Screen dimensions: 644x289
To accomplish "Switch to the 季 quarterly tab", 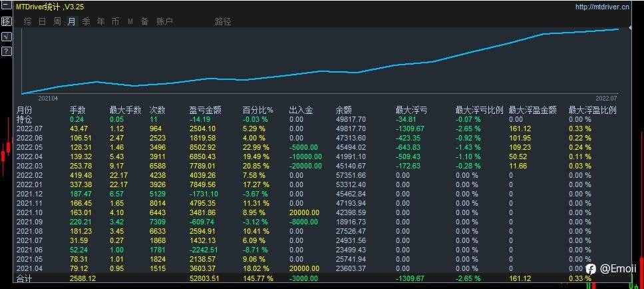I will (86, 22).
